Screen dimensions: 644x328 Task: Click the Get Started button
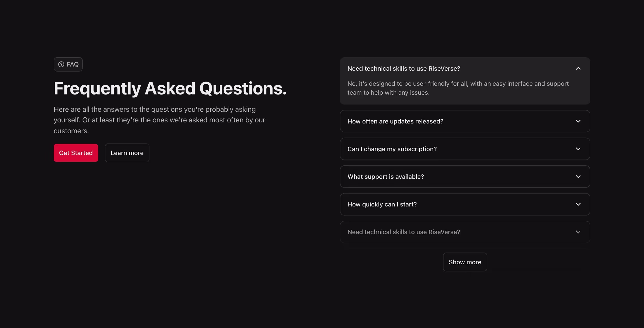pos(76,153)
